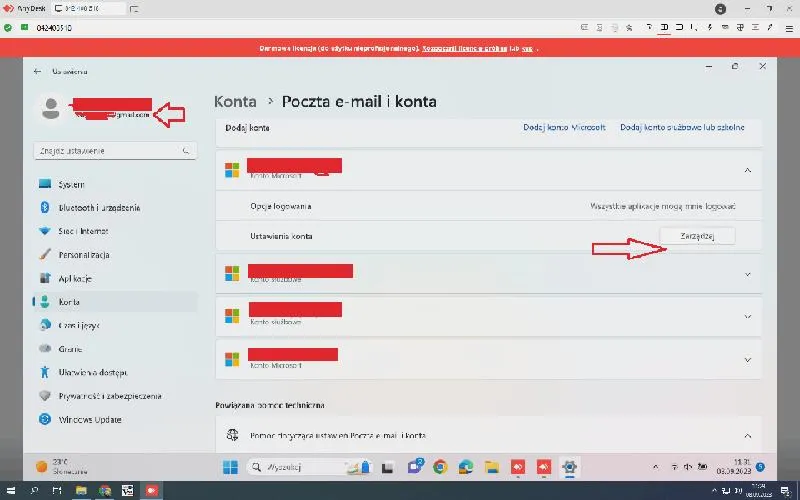This screenshot has height=500, width=800.
Task: Open Sieć i Internet settings
Action: point(115,231)
